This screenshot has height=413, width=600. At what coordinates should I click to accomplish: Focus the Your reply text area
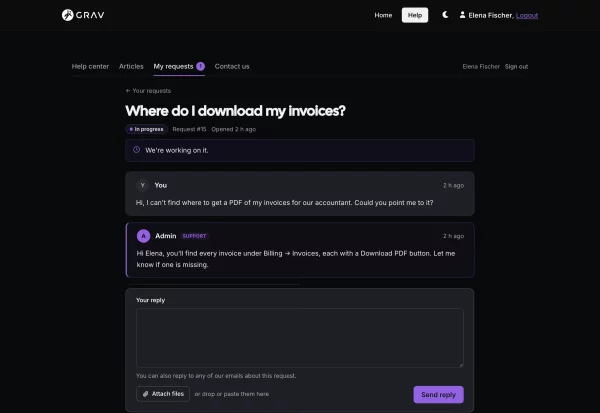(300, 338)
